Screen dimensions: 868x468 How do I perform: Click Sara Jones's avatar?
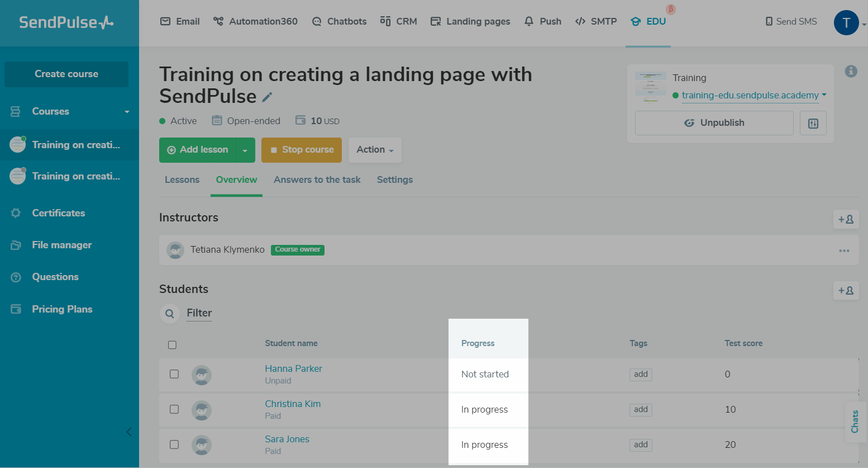(202, 445)
